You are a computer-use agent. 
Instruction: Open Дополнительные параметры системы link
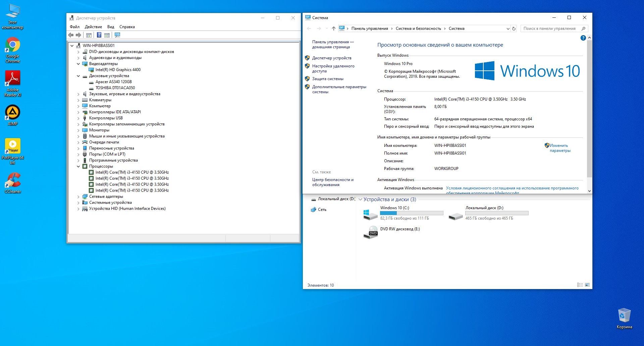coord(339,89)
